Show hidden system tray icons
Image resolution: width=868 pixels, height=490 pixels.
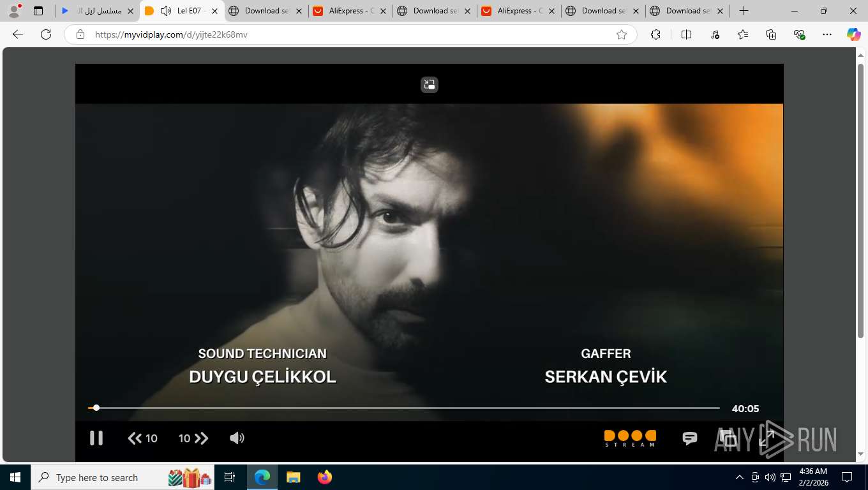tap(740, 477)
